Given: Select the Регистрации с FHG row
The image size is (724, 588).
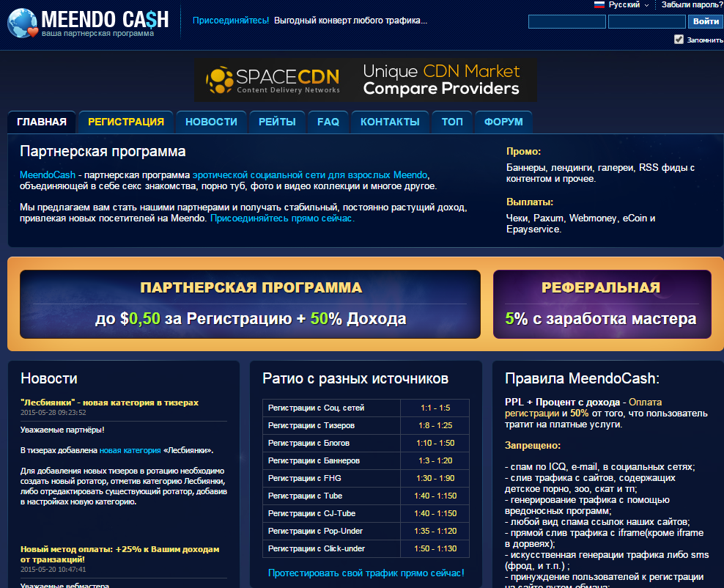Looking at the screenshot, I should (x=366, y=478).
